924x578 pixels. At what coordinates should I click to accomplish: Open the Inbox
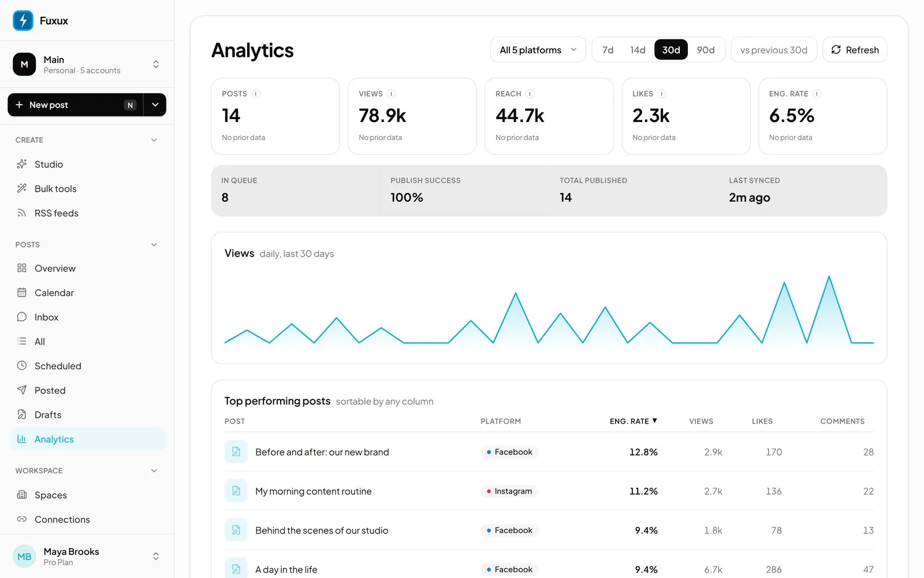tap(88, 317)
